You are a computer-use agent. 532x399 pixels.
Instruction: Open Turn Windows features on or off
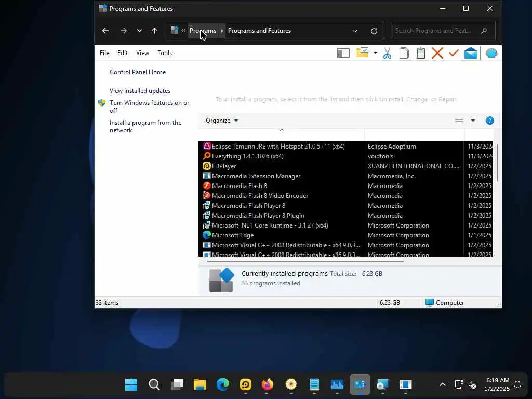point(149,107)
